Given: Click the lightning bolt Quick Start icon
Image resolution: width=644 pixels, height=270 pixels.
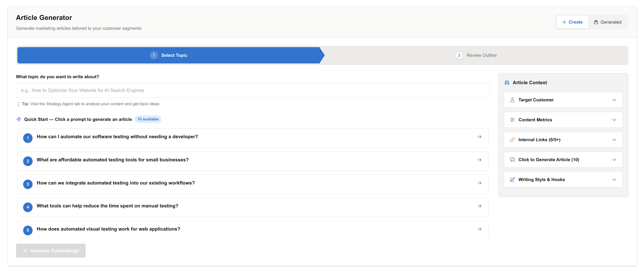Looking at the screenshot, I should point(19,119).
